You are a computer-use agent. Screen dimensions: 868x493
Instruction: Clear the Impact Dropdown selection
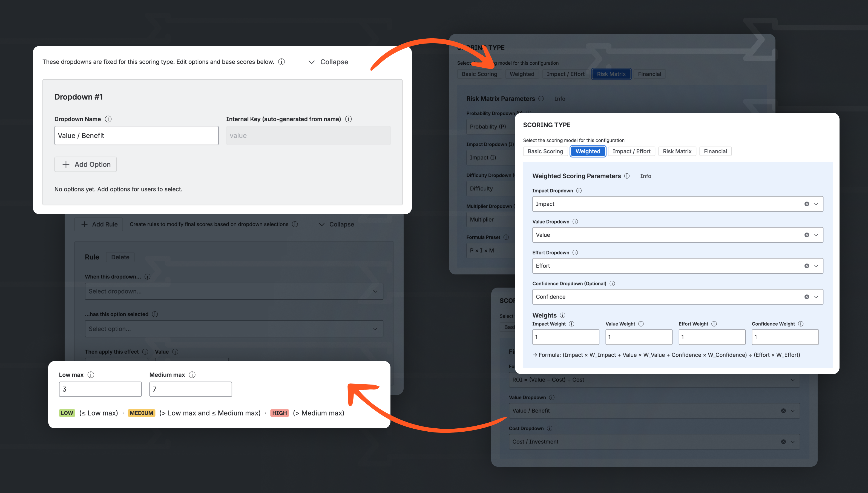(x=806, y=203)
